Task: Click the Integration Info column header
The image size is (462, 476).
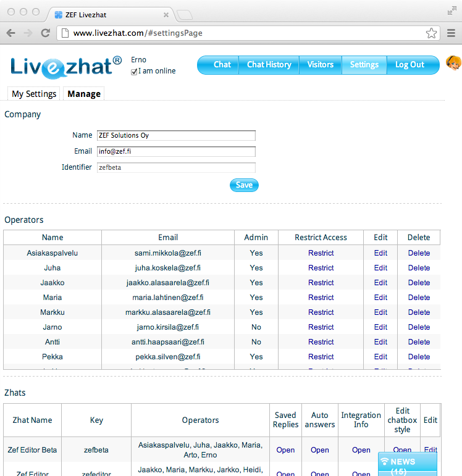Action: (361, 420)
